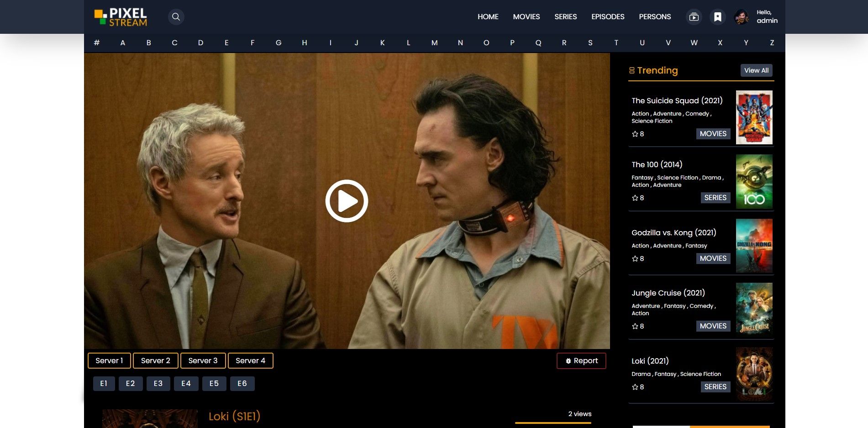Image resolution: width=868 pixels, height=428 pixels.
Task: Click the Pixel Stream logo
Action: tap(121, 17)
